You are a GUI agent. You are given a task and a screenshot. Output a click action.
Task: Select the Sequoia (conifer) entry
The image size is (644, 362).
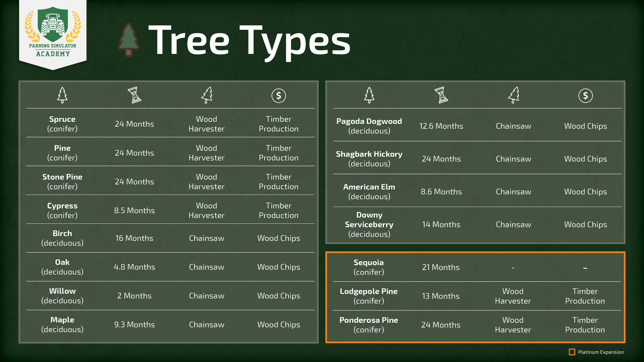coord(369,267)
